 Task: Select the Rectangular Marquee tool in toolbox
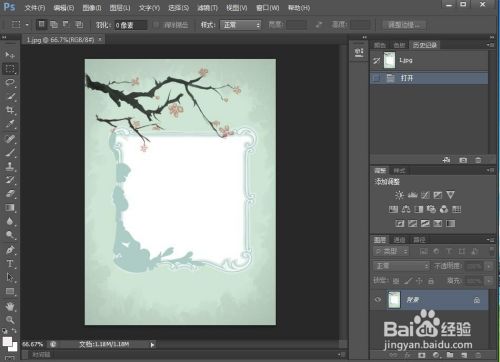pos(10,68)
